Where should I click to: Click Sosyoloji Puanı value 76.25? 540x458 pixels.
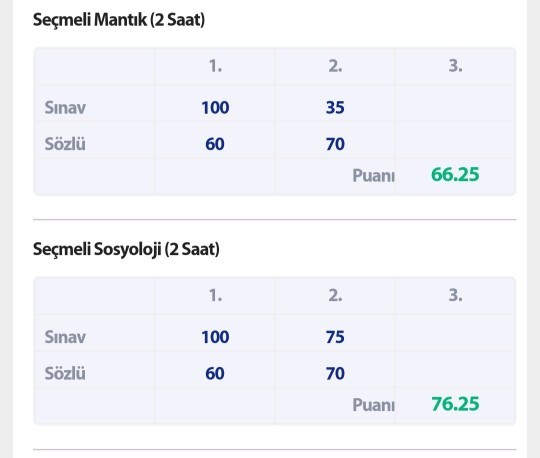tap(455, 404)
